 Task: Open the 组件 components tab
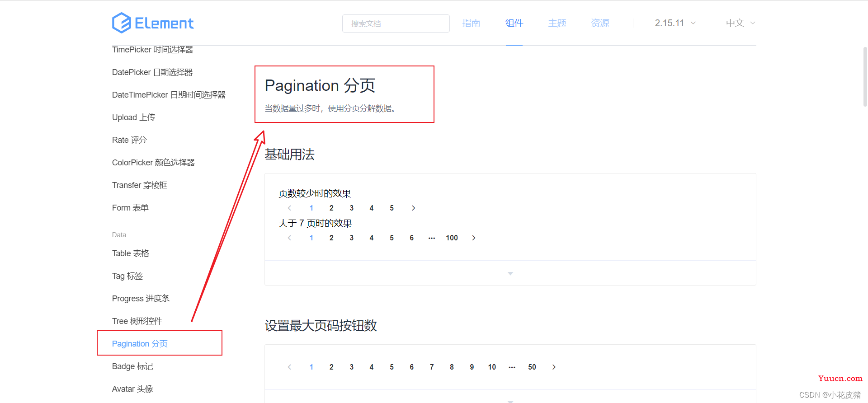tap(514, 23)
